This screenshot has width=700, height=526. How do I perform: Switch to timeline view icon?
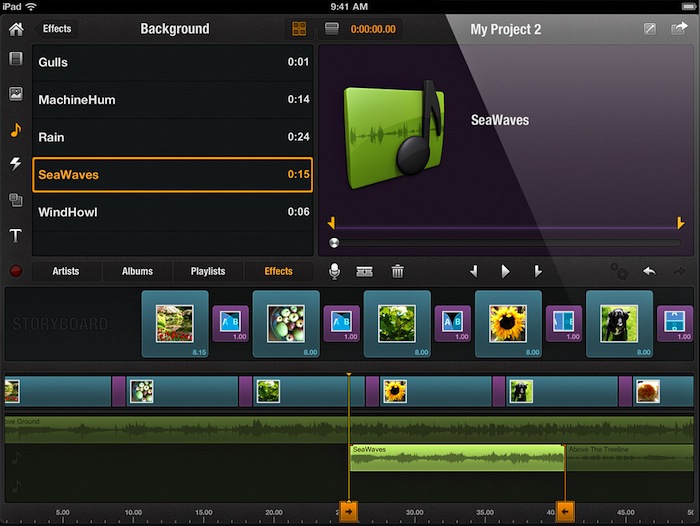(332, 29)
